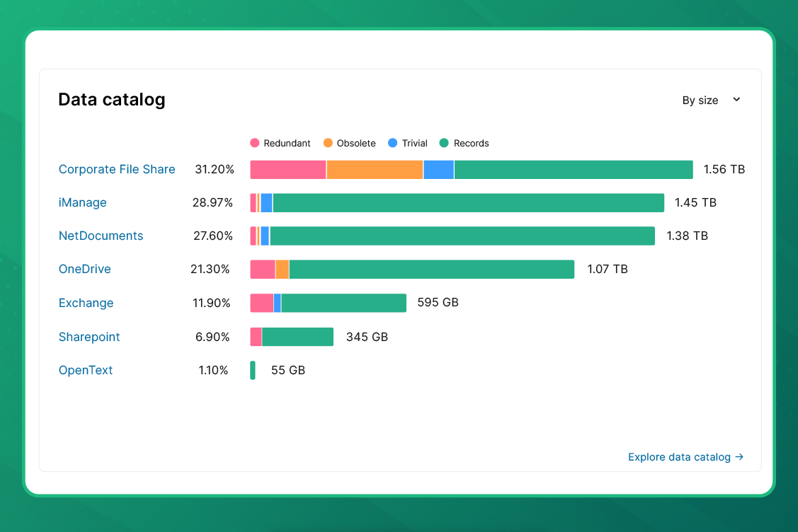798x532 pixels.
Task: Open the Data catalog heading
Action: (111, 99)
